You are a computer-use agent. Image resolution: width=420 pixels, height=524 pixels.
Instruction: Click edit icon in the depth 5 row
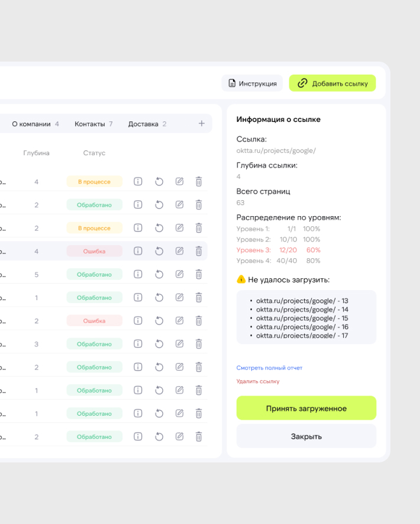pyautogui.click(x=179, y=274)
